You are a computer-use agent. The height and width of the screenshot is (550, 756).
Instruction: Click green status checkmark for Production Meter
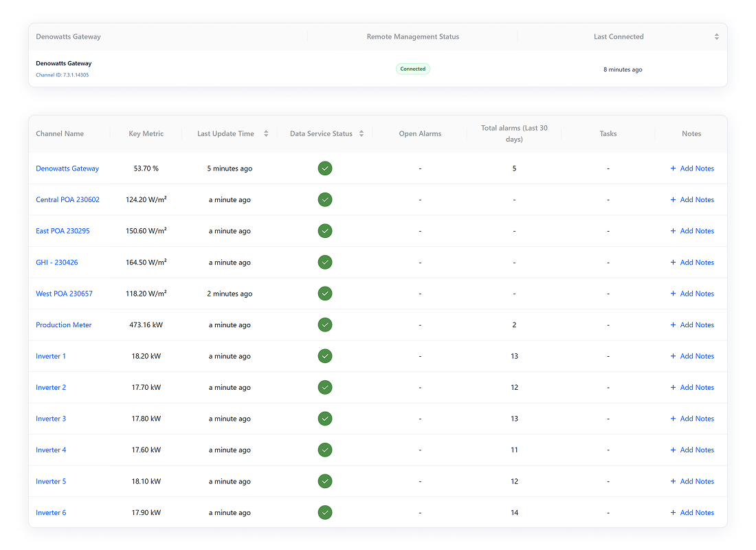tap(325, 324)
